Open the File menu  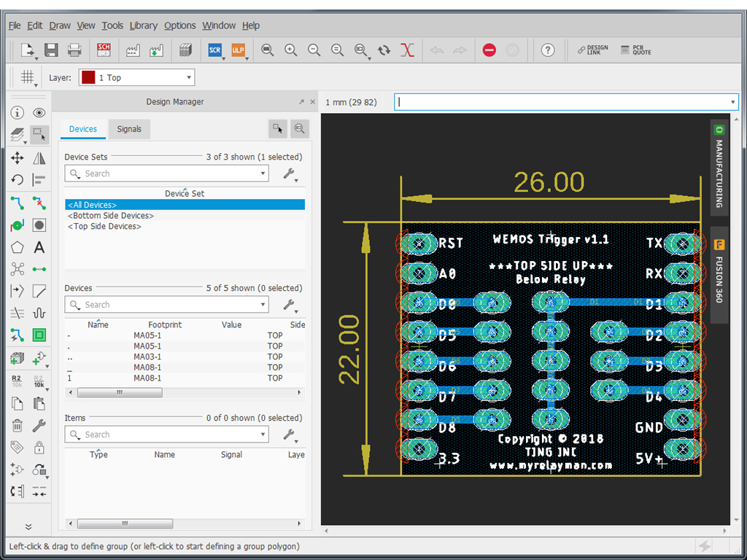pos(15,26)
